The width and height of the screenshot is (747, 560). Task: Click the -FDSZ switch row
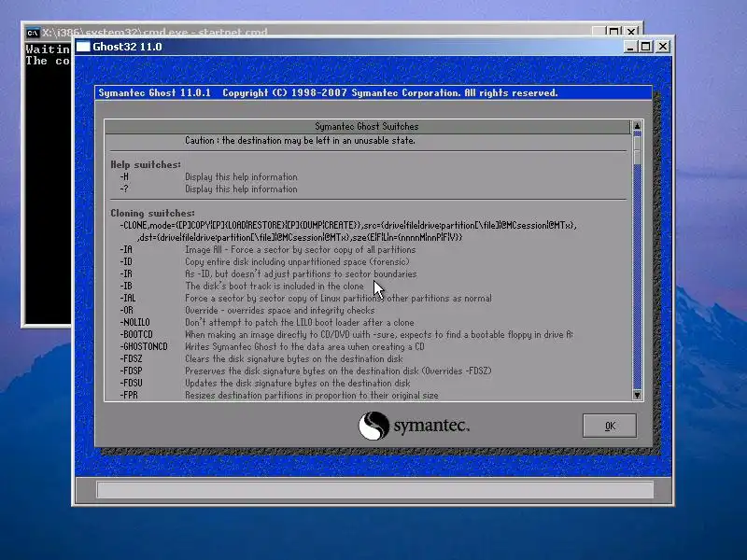(261, 359)
